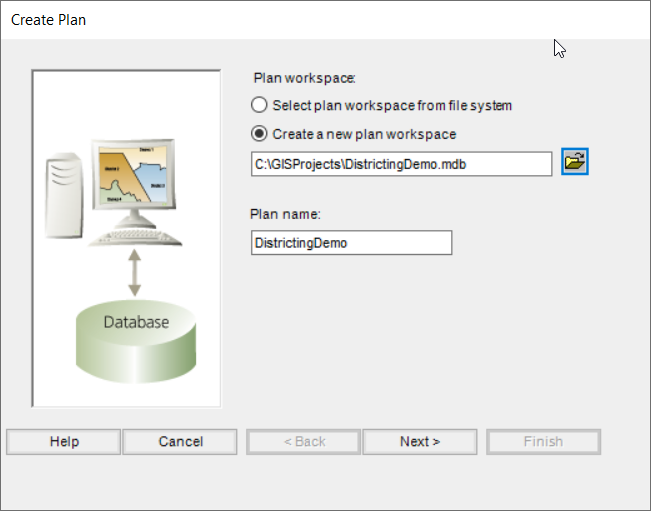Go to next step with Next >

pos(419,442)
